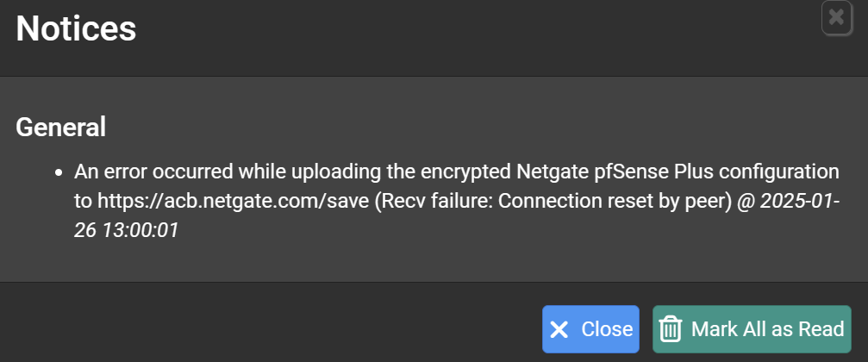Click the X icon inside the Close button
The width and height of the screenshot is (868, 362).
[x=559, y=330]
